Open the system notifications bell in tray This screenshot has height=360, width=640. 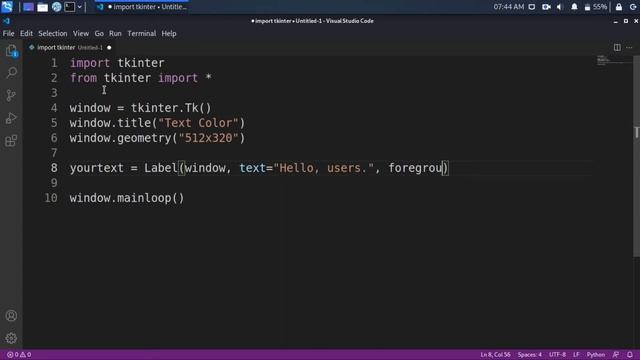(574, 7)
